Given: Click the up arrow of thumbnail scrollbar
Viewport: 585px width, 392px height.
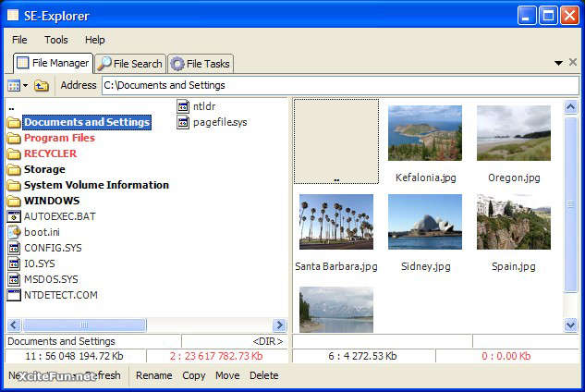Looking at the screenshot, I should coord(571,107).
